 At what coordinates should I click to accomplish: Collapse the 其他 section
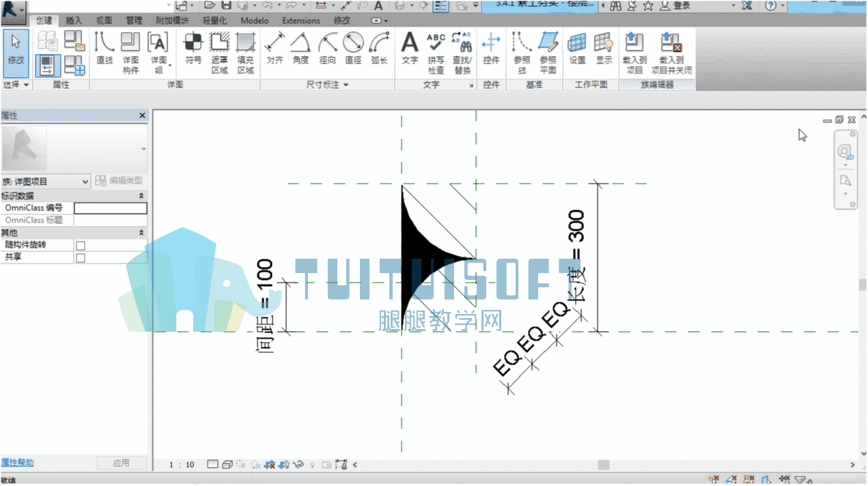coord(142,233)
